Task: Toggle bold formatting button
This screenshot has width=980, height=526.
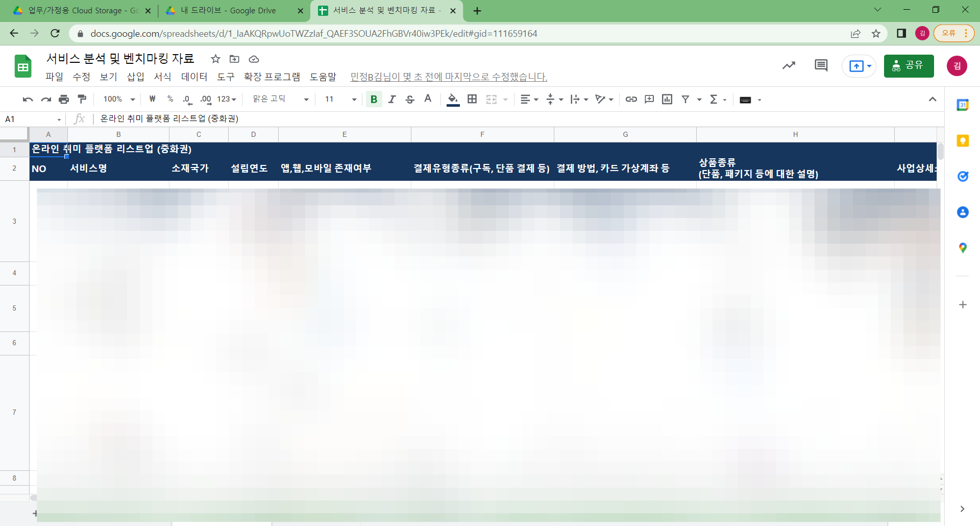Action: pos(374,99)
